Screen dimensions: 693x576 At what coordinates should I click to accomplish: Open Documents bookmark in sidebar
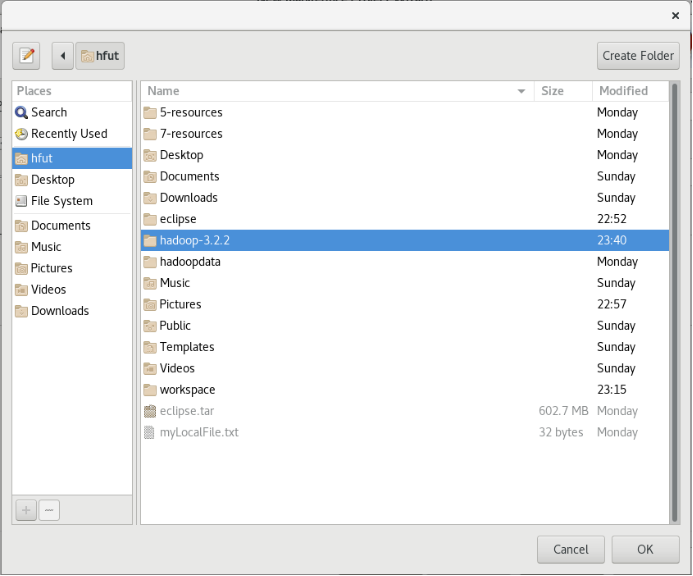[72, 225]
